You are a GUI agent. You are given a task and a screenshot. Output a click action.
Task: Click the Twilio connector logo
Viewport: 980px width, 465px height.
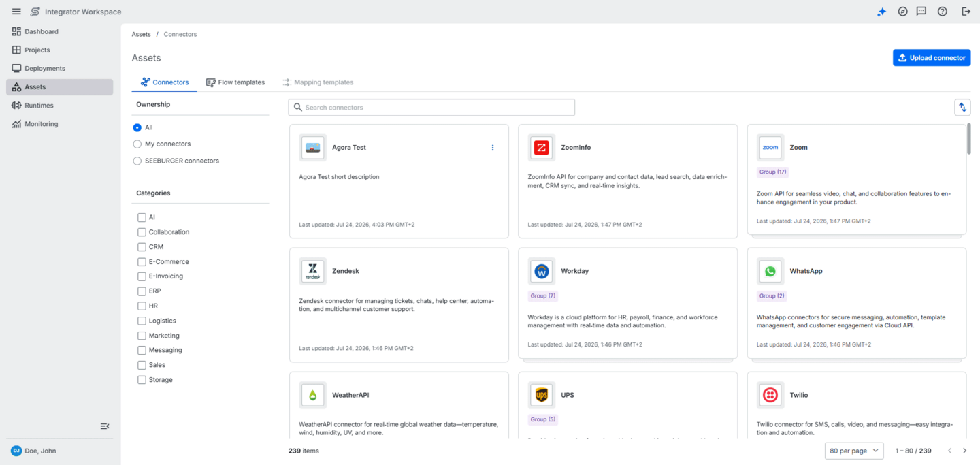click(770, 396)
